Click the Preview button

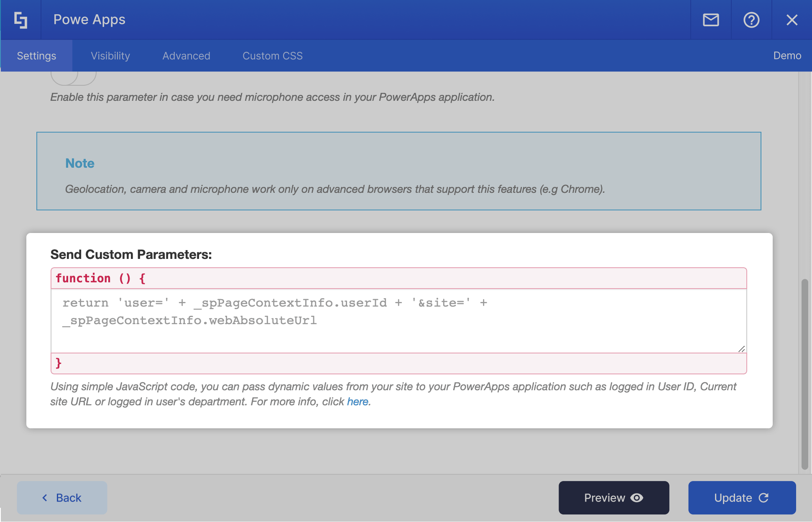pyautogui.click(x=613, y=498)
